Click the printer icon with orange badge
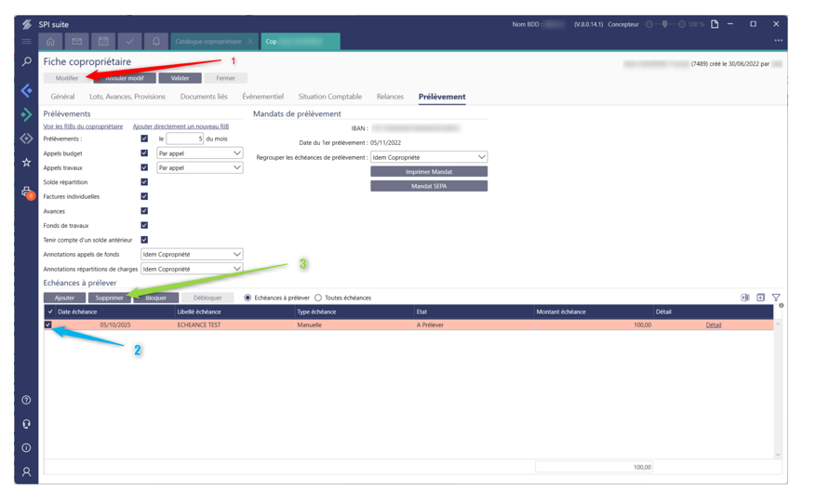The image size is (816, 504). click(26, 192)
